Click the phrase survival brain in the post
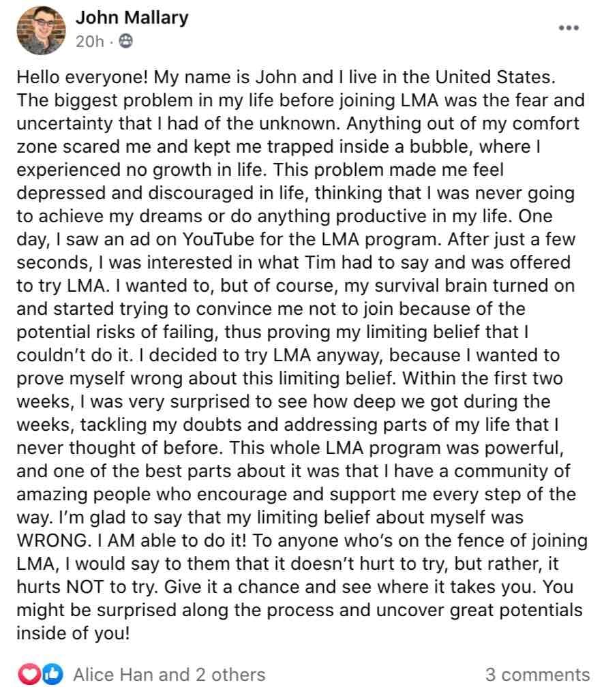Image resolution: width=604 pixels, height=700 pixels. pos(429,286)
